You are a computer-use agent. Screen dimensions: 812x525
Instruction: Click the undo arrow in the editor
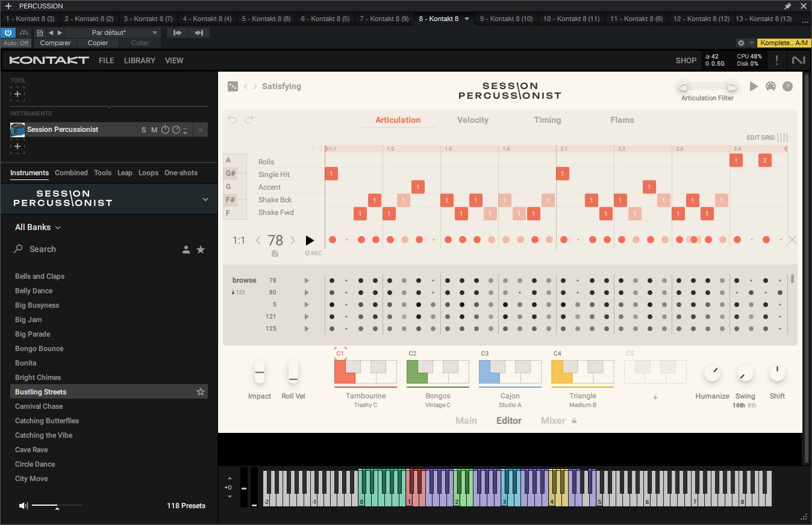233,120
